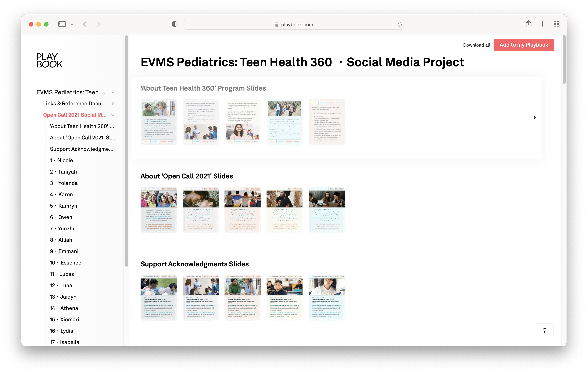This screenshot has width=588, height=374.
Task: Select 2 · Taniyah in sidebar
Action: [x=63, y=172]
